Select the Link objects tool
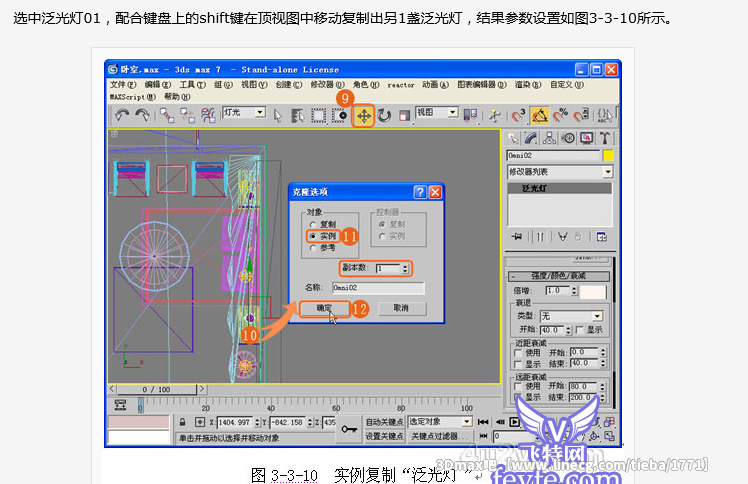The height and width of the screenshot is (484, 748). click(166, 115)
